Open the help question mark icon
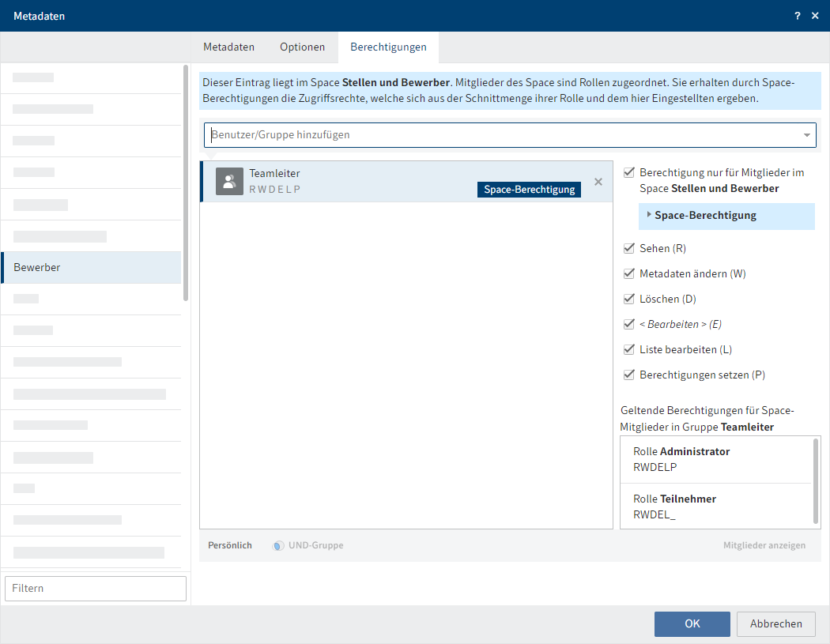This screenshot has height=644, width=830. 797,16
